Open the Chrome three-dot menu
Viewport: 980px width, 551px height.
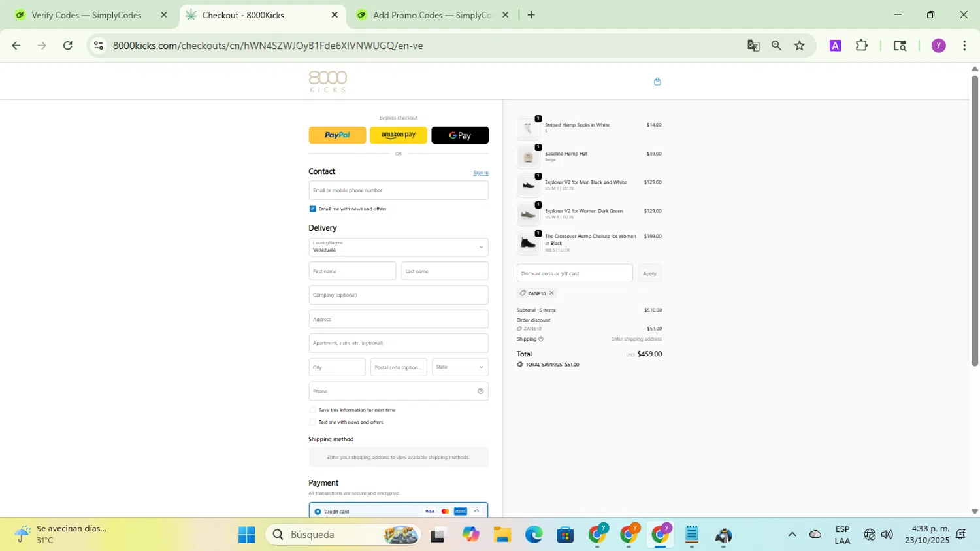pyautogui.click(x=964, y=46)
